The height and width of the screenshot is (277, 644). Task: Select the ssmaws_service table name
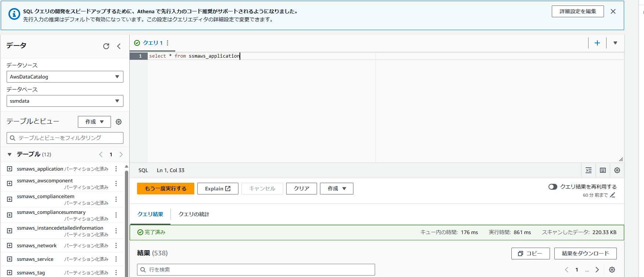click(35, 259)
